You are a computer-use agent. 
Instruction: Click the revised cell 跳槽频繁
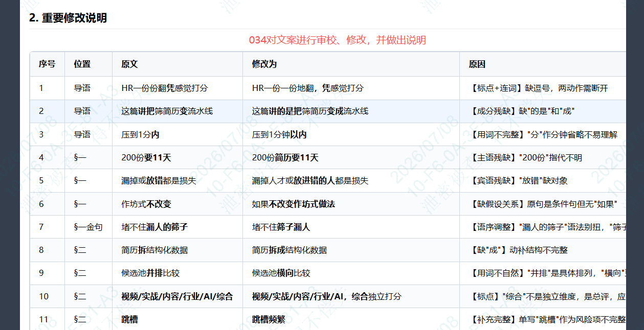pos(269,319)
